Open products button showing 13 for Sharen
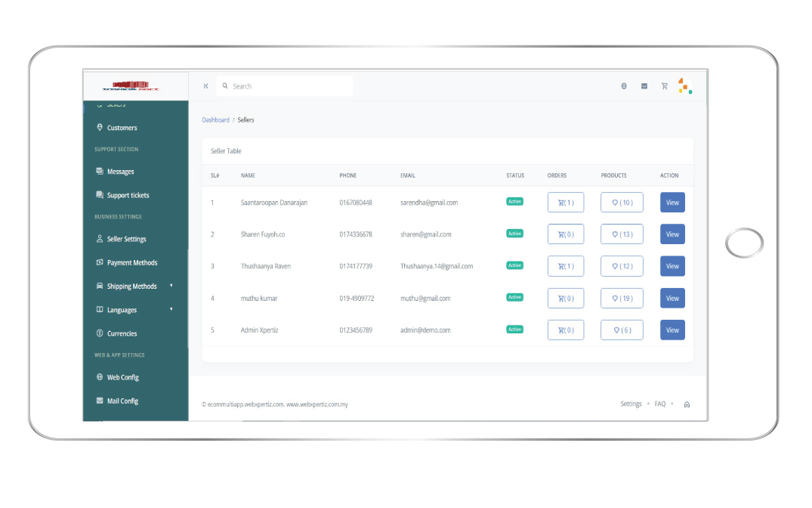The height and width of the screenshot is (508, 812). [622, 234]
